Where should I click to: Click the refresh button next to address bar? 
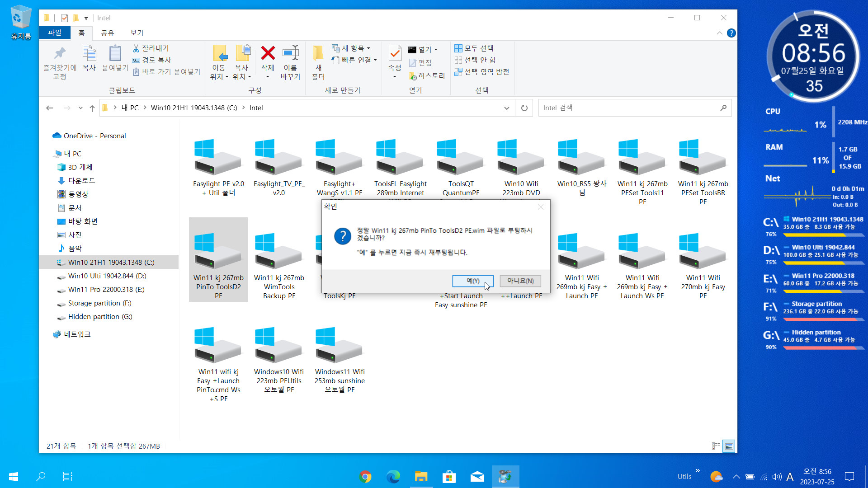click(524, 108)
